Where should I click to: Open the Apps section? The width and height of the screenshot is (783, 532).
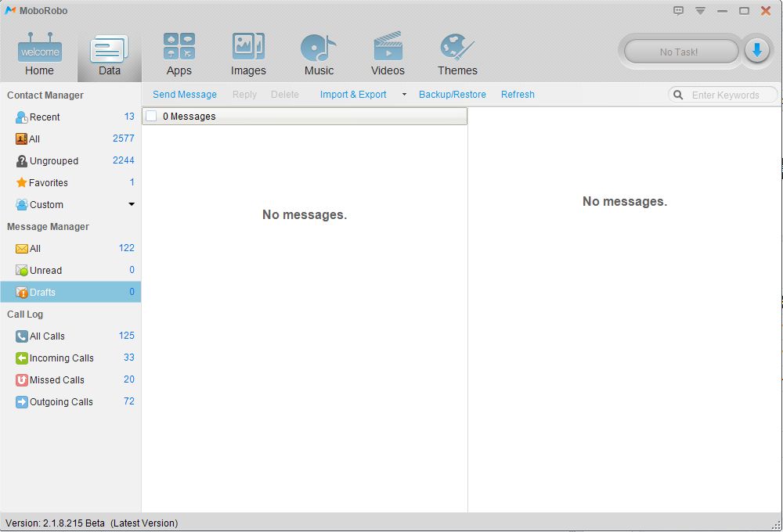(179, 55)
